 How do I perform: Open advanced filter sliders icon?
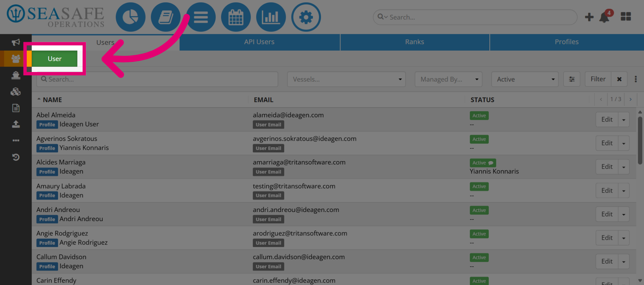pyautogui.click(x=572, y=79)
